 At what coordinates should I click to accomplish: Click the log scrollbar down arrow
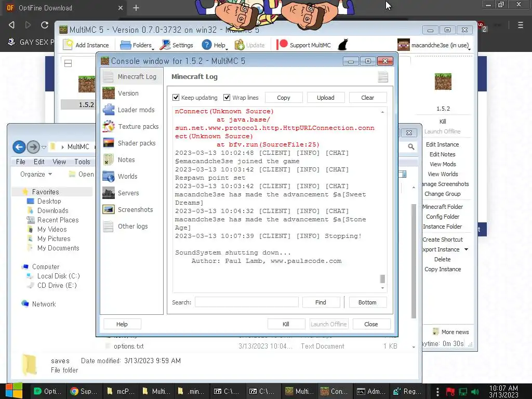[382, 288]
